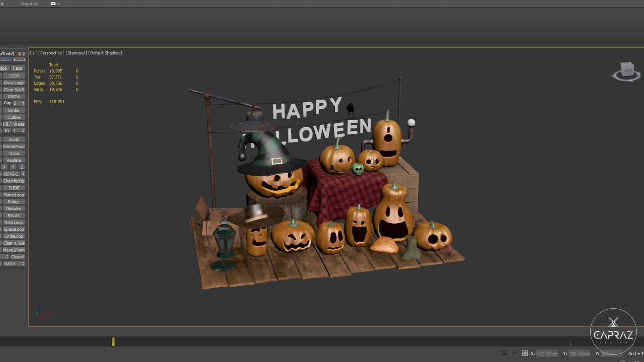The image size is (644, 362).
Task: Click the Polys count 18,905 statistic
Action: pos(56,71)
